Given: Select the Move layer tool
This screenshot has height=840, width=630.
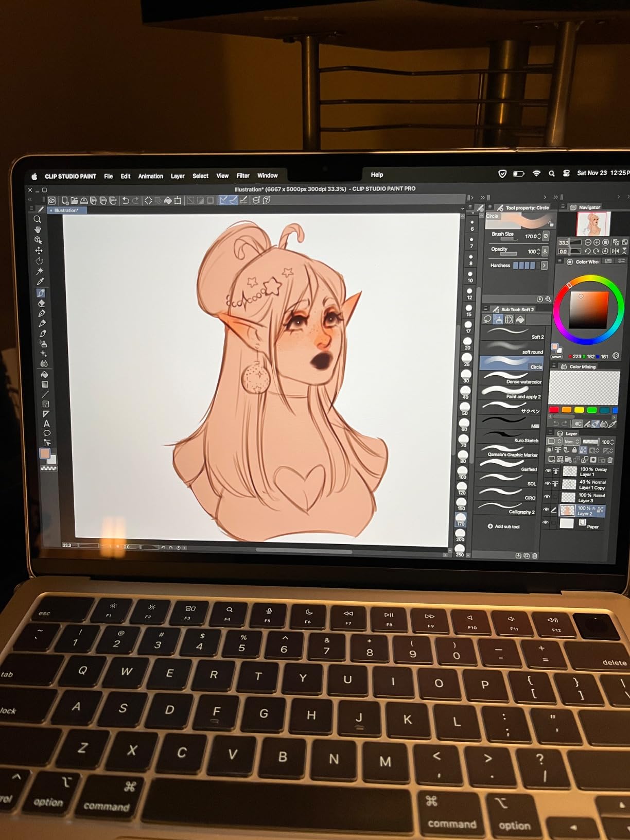Looking at the screenshot, I should coord(39,251).
